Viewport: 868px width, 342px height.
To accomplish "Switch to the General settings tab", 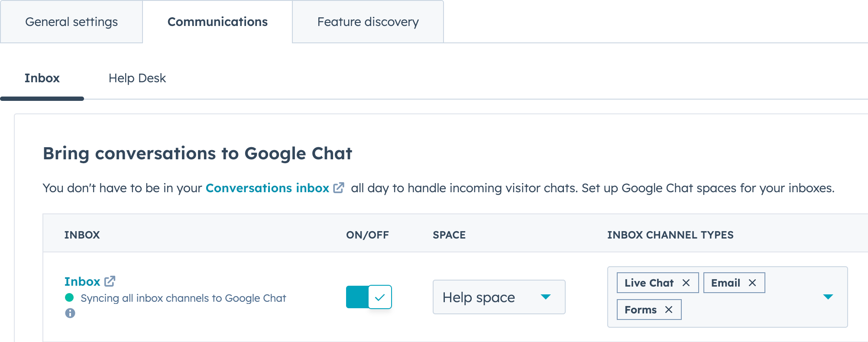I will coord(71,22).
